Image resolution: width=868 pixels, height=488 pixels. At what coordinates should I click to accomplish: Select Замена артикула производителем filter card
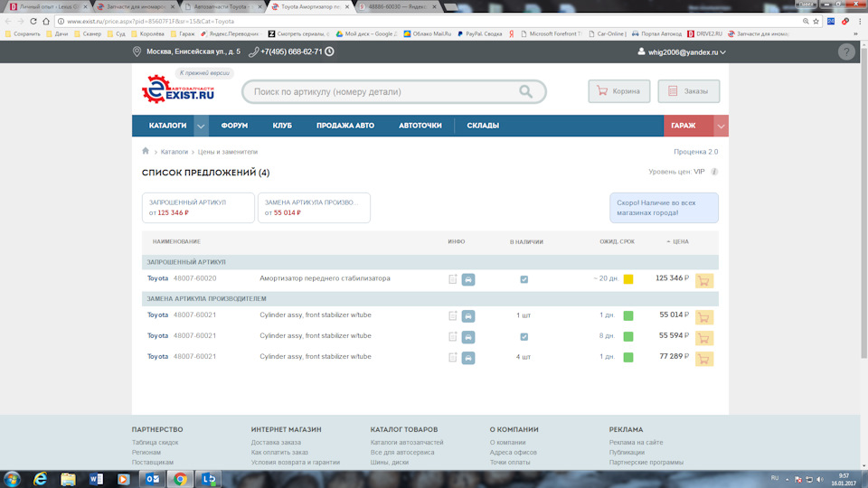pyautogui.click(x=314, y=208)
